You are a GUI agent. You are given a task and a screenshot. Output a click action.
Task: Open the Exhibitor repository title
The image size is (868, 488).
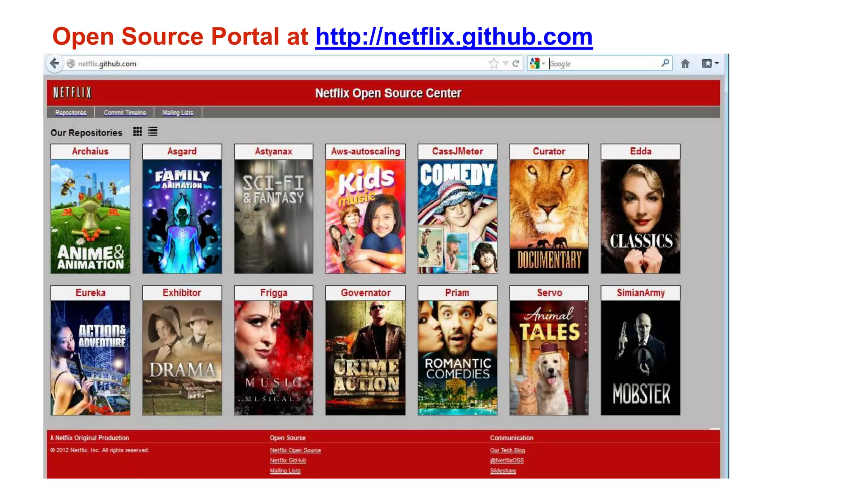[x=182, y=293]
